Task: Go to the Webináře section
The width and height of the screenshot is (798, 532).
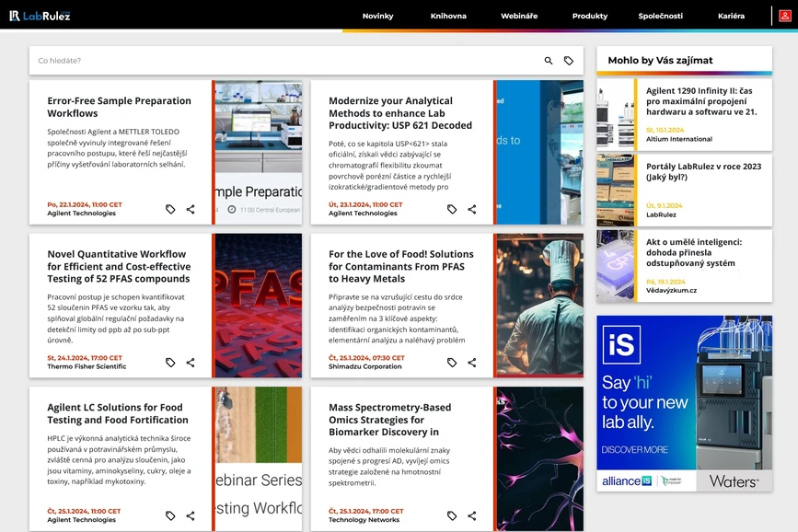Action: pyautogui.click(x=519, y=16)
